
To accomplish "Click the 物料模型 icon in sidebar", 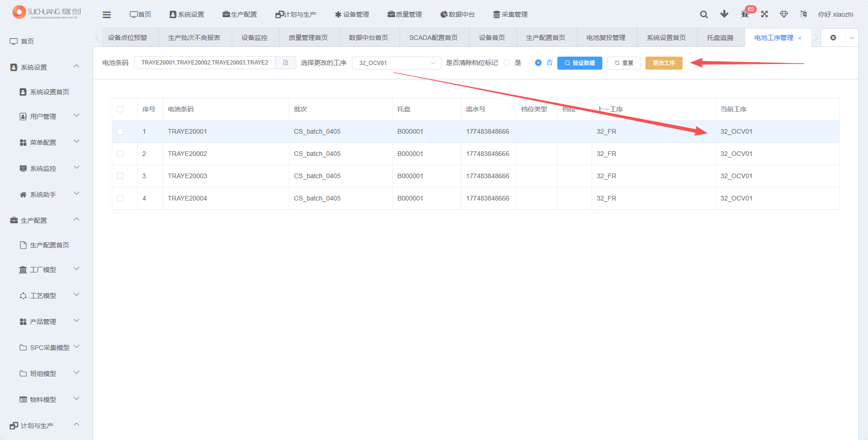I will (23, 400).
